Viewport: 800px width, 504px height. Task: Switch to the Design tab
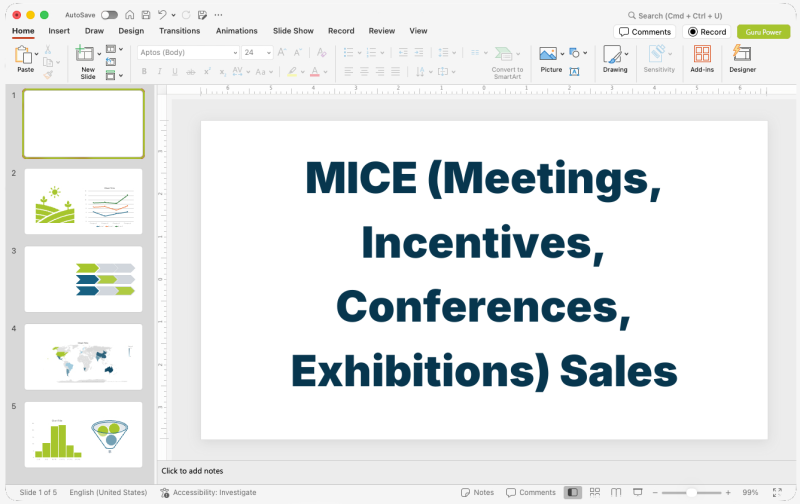pos(131,31)
